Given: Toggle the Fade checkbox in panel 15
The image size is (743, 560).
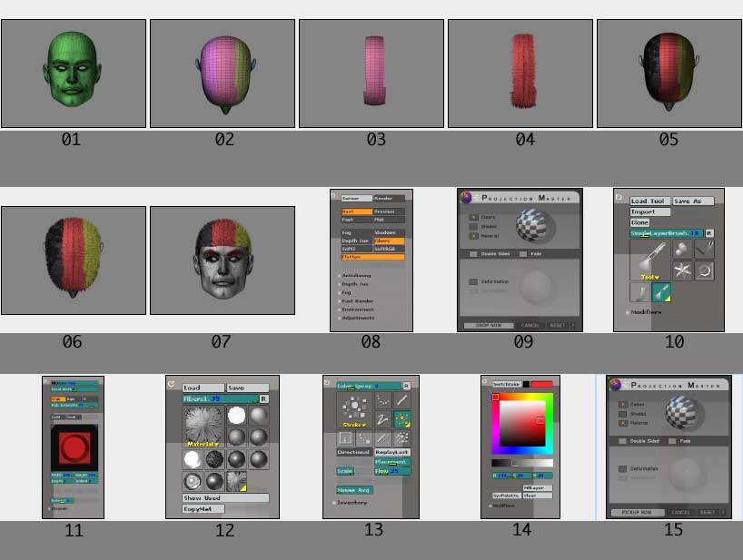Looking at the screenshot, I should coord(673,441).
